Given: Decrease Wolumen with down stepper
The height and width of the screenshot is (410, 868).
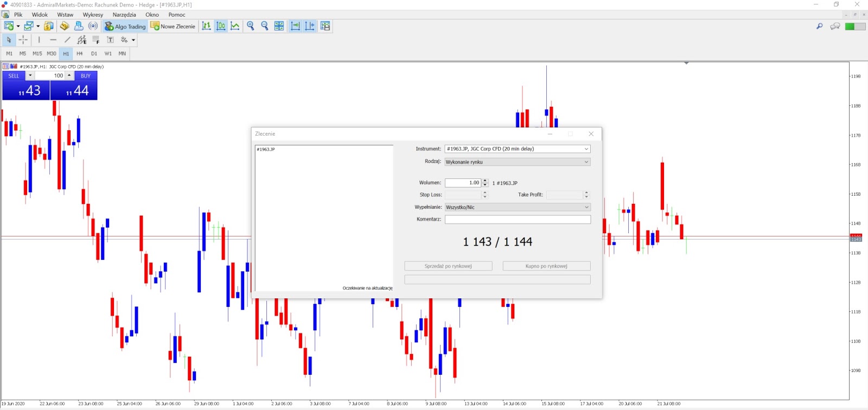Looking at the screenshot, I should coord(485,185).
